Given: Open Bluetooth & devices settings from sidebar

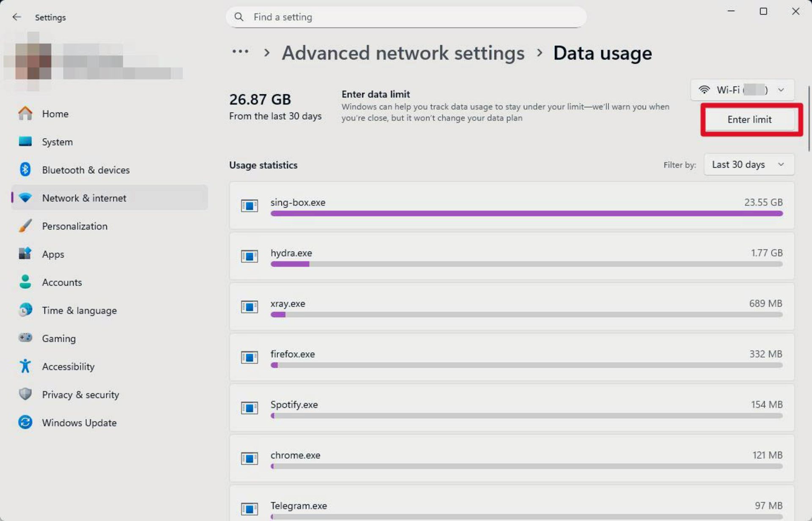Looking at the screenshot, I should click(25, 170).
